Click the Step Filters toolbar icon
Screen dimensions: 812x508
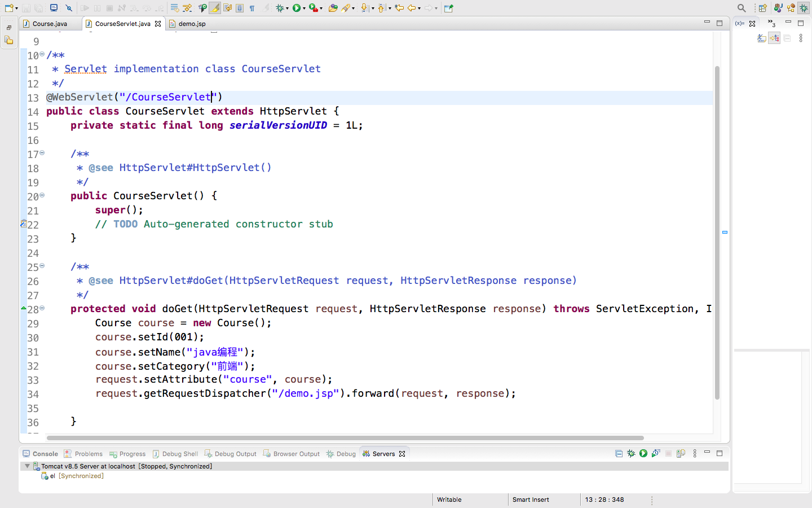[187, 8]
